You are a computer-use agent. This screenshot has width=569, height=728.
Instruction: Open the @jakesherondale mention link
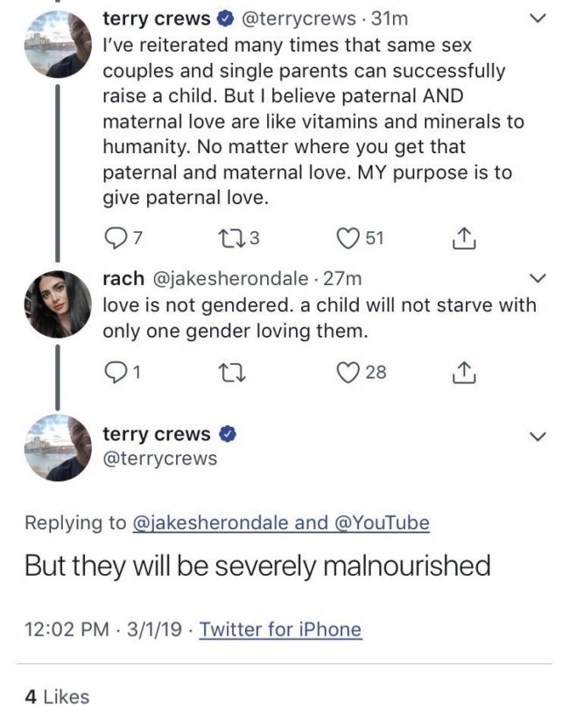pos(211,523)
